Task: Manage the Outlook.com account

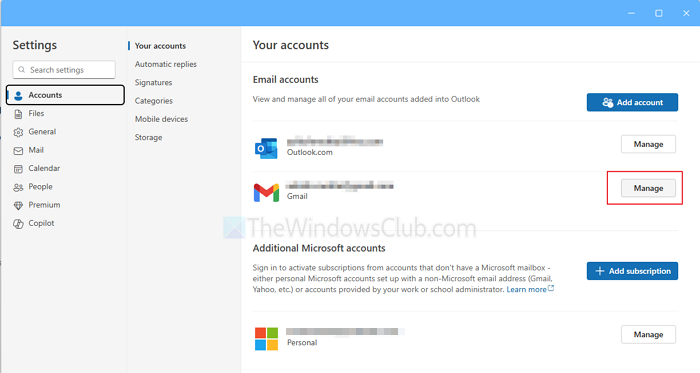Action: 648,144
